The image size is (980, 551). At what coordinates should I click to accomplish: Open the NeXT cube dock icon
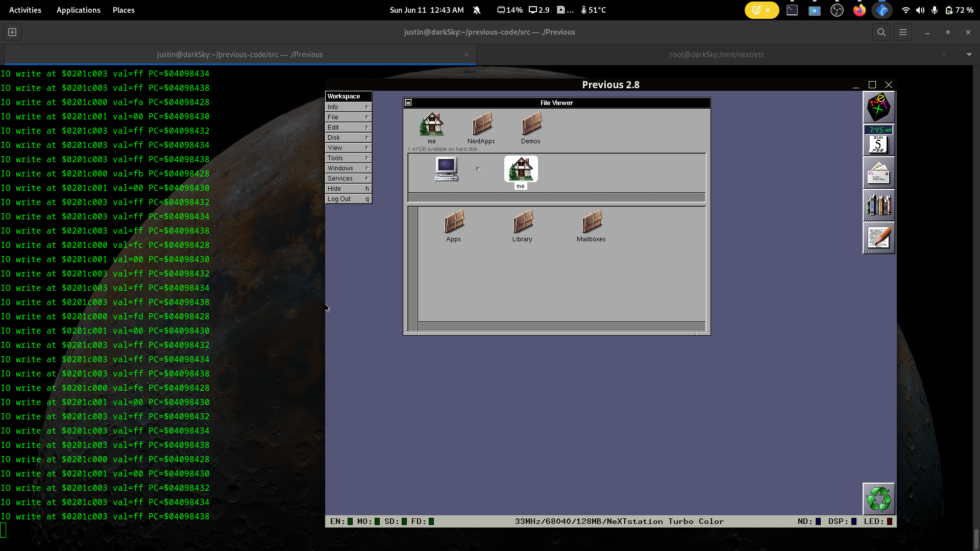click(878, 107)
